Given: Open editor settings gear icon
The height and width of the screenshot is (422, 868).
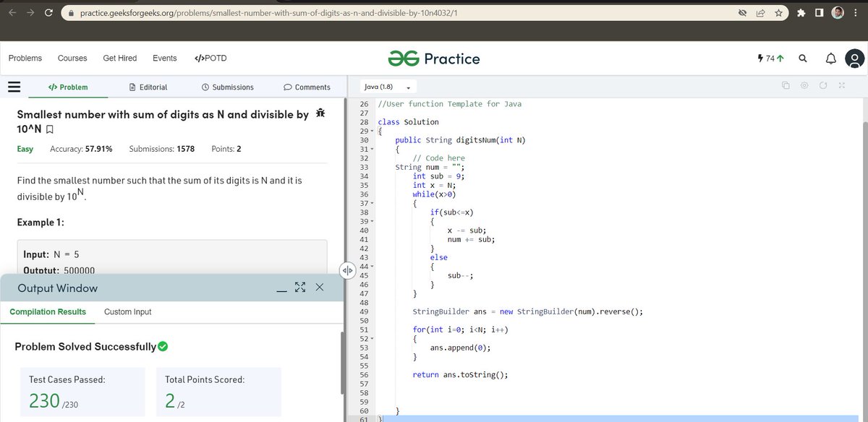Looking at the screenshot, I should [x=804, y=86].
